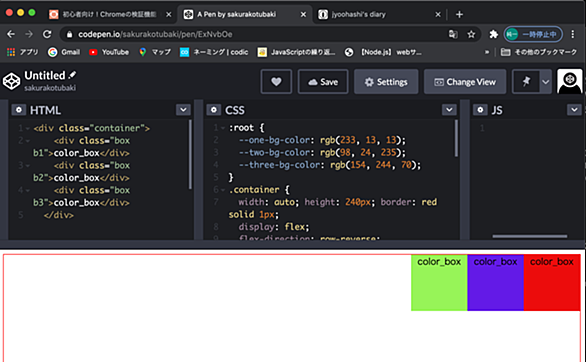
Task: Click the JS panel horizontal scrollbar
Action: (x=530, y=236)
